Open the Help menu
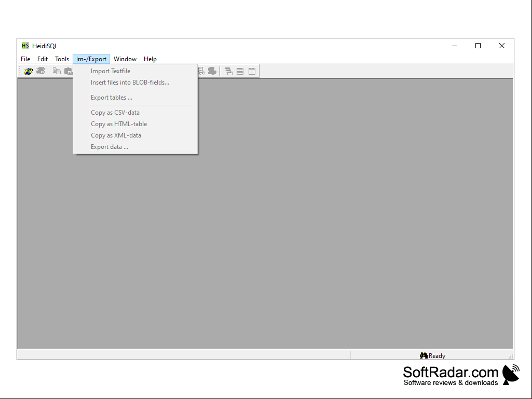Screen dimensions: 532x399 [x=150, y=59]
